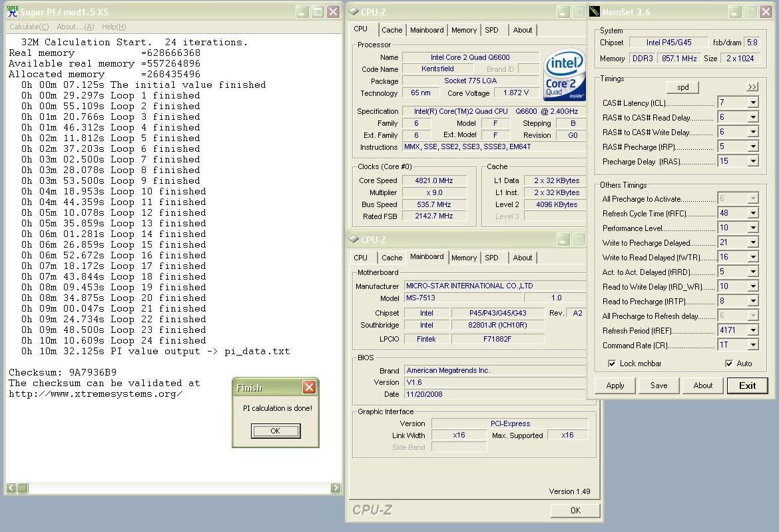Open the About menu in Super PI
779x532 pixels.
click(x=75, y=27)
